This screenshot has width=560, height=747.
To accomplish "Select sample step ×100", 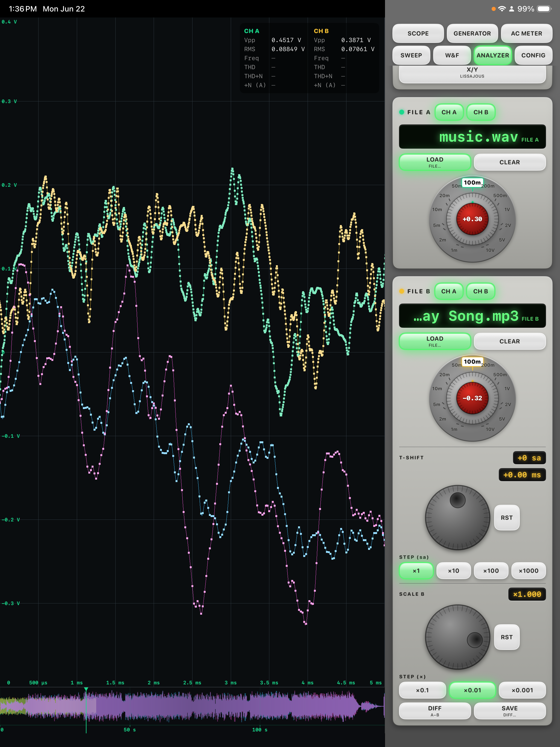I will 491,571.
